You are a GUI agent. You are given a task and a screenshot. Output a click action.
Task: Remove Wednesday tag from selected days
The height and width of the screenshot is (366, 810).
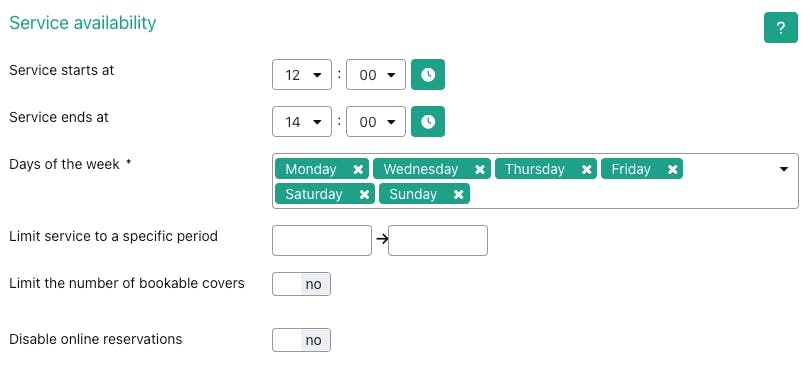click(480, 169)
